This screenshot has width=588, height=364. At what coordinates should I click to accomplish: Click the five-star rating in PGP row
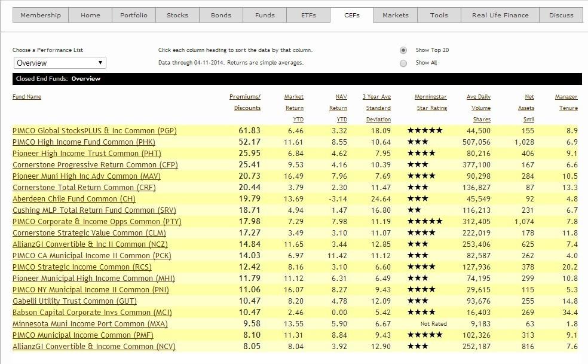[425, 130]
